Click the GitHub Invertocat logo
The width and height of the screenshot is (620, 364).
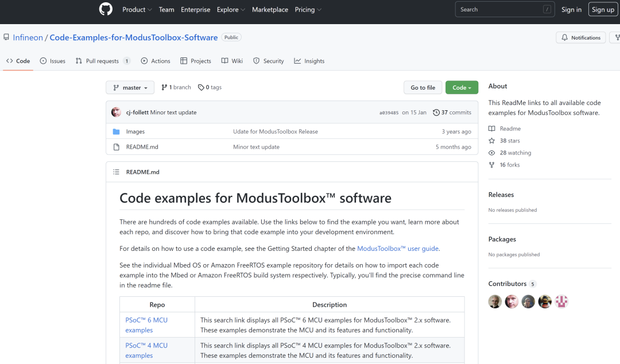106,9
